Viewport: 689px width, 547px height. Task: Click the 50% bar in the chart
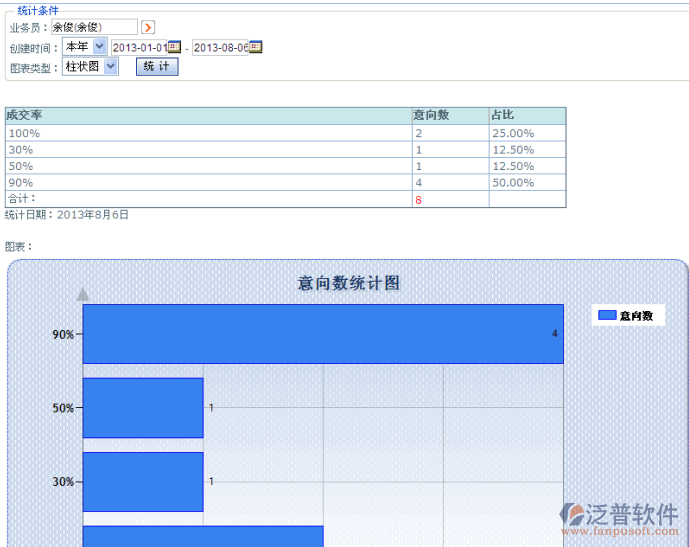click(143, 408)
